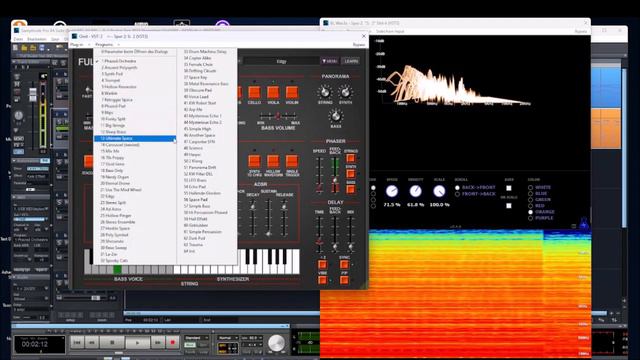Click the large jog wheel in transport

pyautogui.click(x=276, y=343)
